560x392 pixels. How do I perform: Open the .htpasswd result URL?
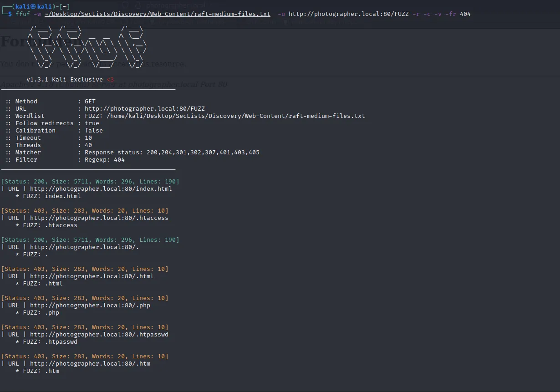99,335
